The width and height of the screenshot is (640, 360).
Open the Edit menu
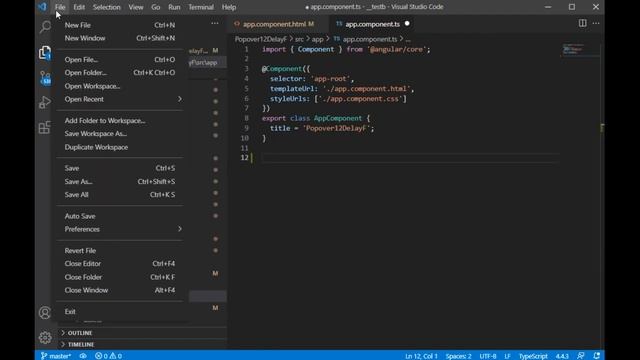coord(79,7)
